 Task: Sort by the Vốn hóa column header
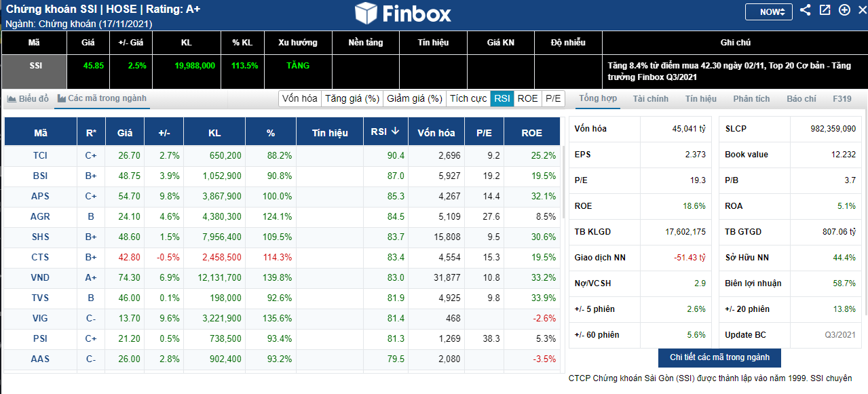[x=436, y=132]
